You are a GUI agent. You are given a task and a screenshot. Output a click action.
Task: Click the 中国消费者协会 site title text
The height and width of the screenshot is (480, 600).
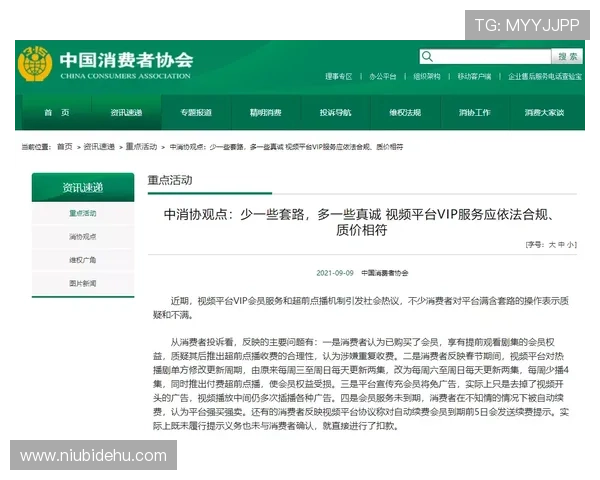coord(126,60)
